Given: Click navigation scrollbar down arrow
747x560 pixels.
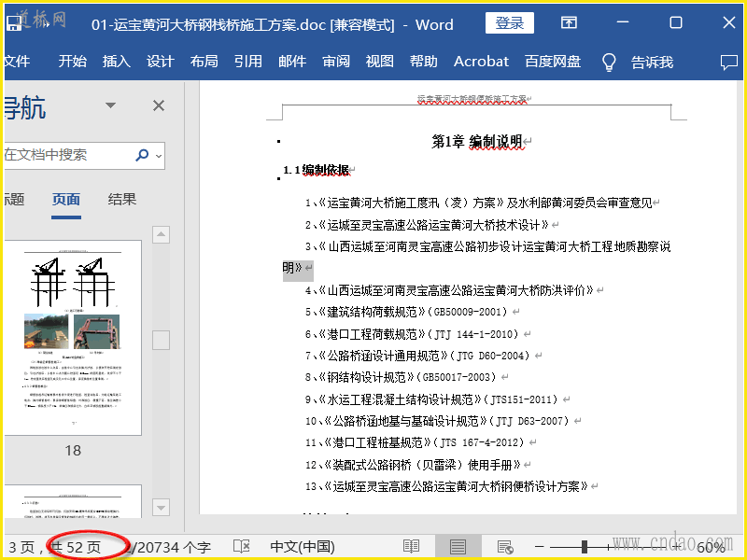Looking at the screenshot, I should [x=161, y=507].
